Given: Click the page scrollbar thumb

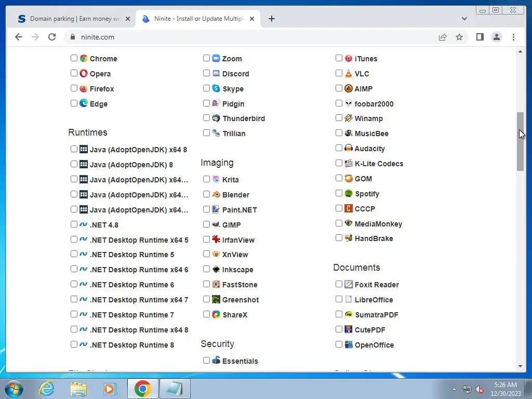Looking at the screenshot, I should click(520, 141).
